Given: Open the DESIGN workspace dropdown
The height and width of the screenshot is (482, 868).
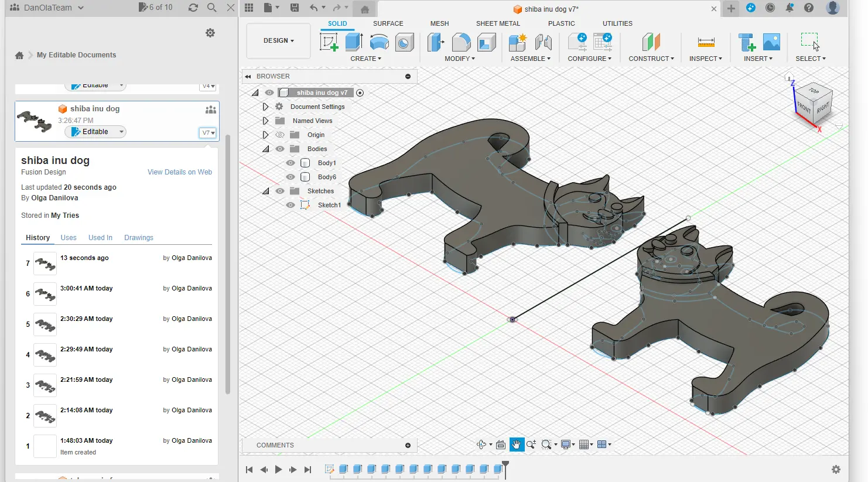Looking at the screenshot, I should pyautogui.click(x=278, y=41).
